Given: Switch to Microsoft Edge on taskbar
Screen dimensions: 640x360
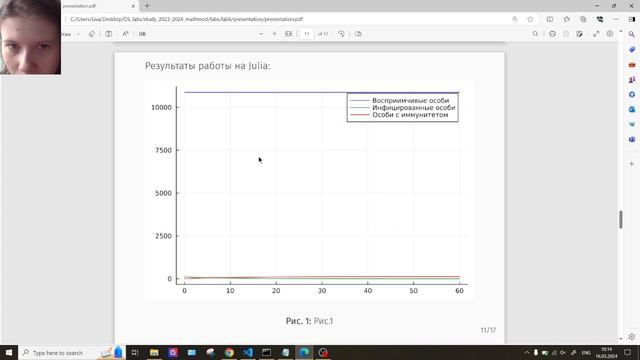Looking at the screenshot, I should (304, 352).
